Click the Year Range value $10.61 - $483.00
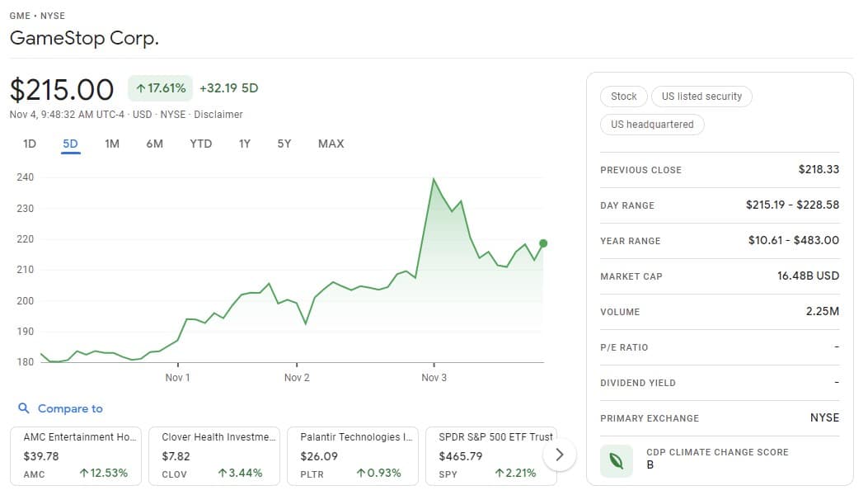 click(x=794, y=241)
